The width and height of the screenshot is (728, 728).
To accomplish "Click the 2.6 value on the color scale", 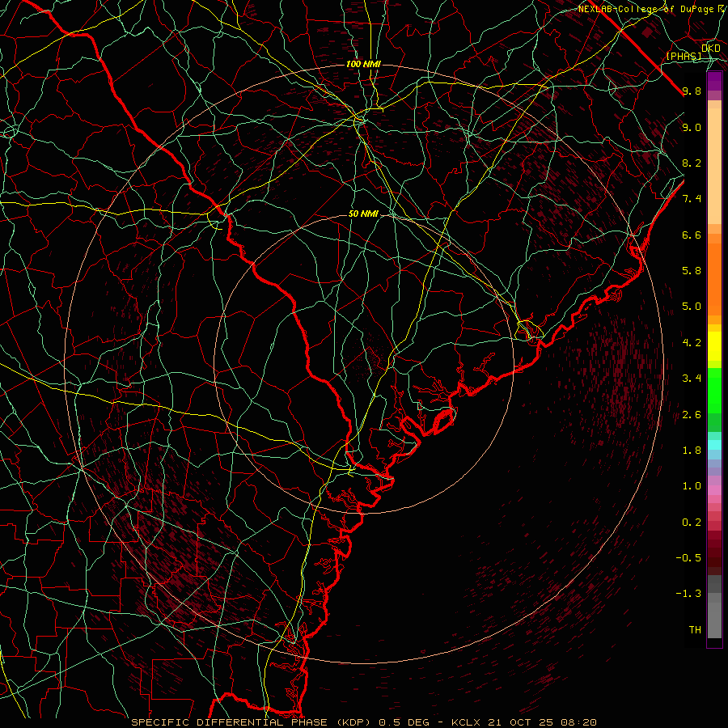I will 692,415.
